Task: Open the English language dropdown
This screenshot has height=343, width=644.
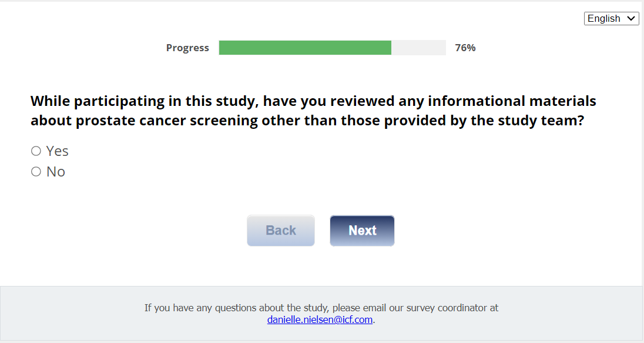Action: pyautogui.click(x=611, y=18)
